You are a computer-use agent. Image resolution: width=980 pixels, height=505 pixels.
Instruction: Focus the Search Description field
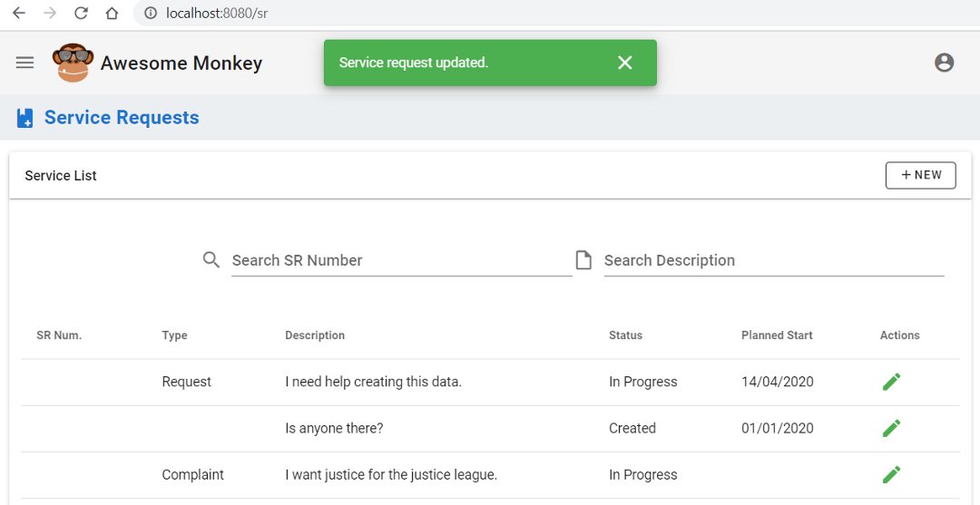click(x=774, y=260)
